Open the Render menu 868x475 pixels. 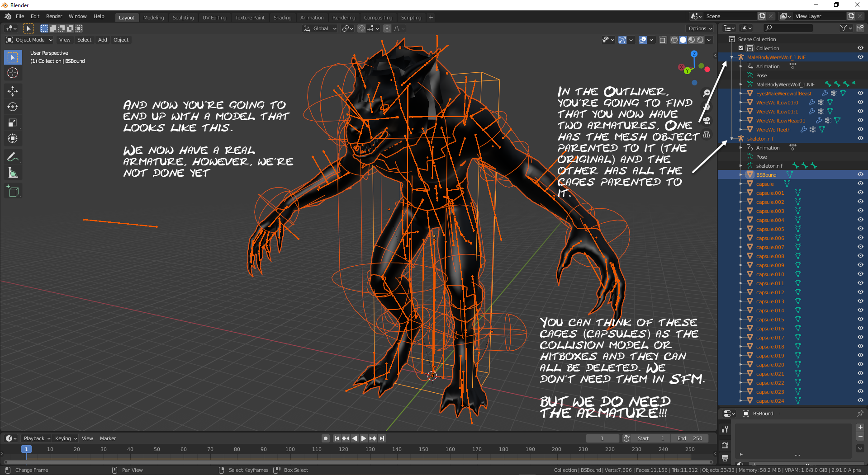pyautogui.click(x=54, y=16)
